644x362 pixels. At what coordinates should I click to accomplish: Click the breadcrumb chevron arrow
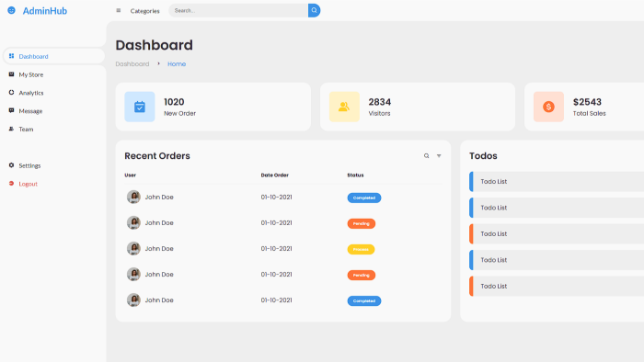pyautogui.click(x=158, y=64)
